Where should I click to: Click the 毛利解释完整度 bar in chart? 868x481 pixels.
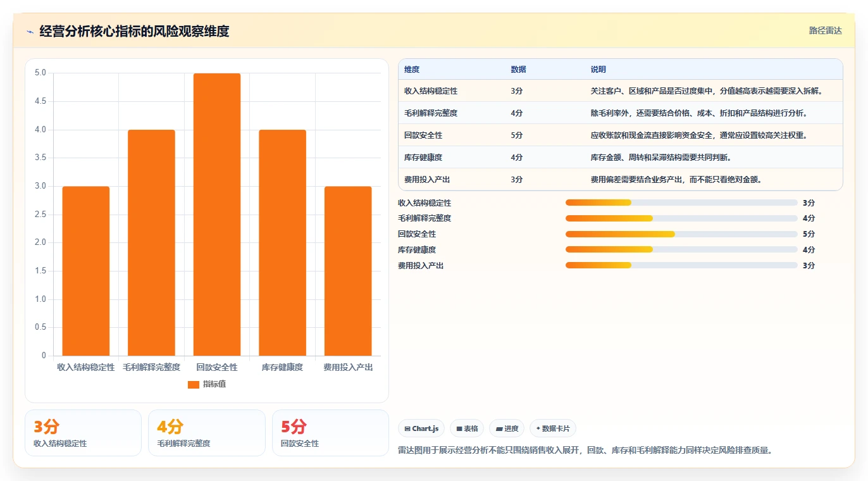click(151, 243)
